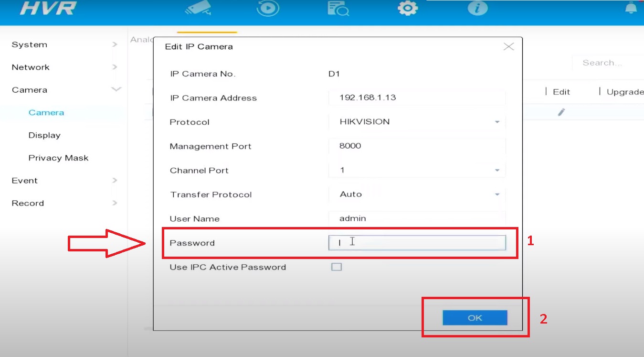Click inside the Password input field

pyautogui.click(x=417, y=242)
